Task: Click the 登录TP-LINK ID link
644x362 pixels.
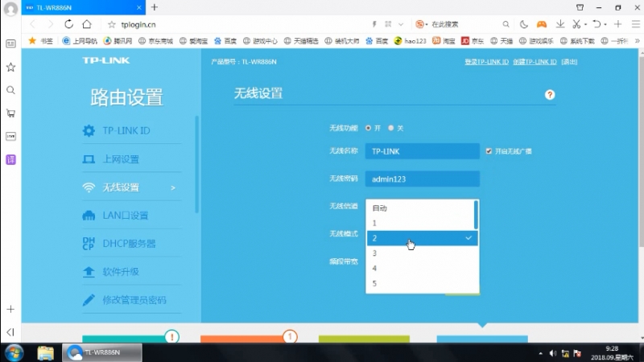Action: pyautogui.click(x=486, y=62)
